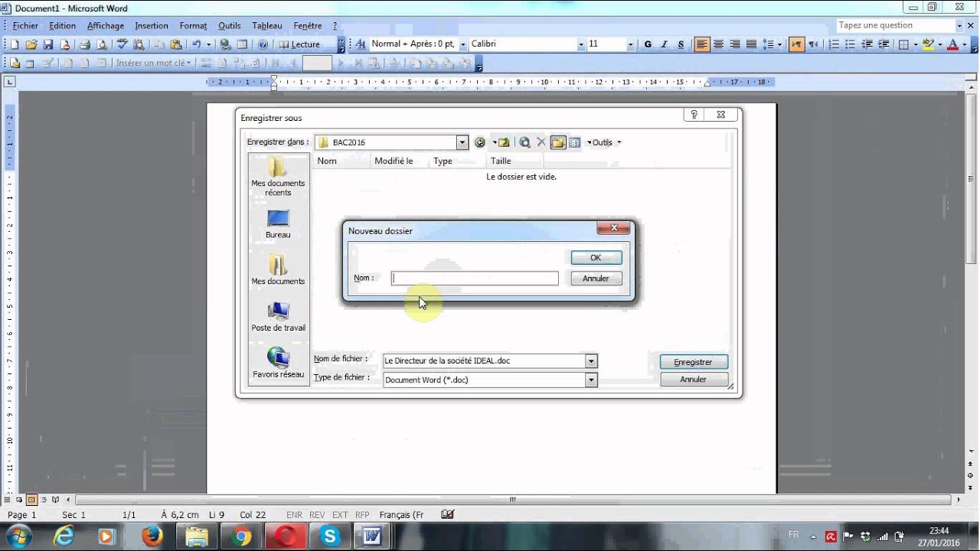Confirm new folder with OK
The width and height of the screenshot is (980, 551).
[x=596, y=258]
